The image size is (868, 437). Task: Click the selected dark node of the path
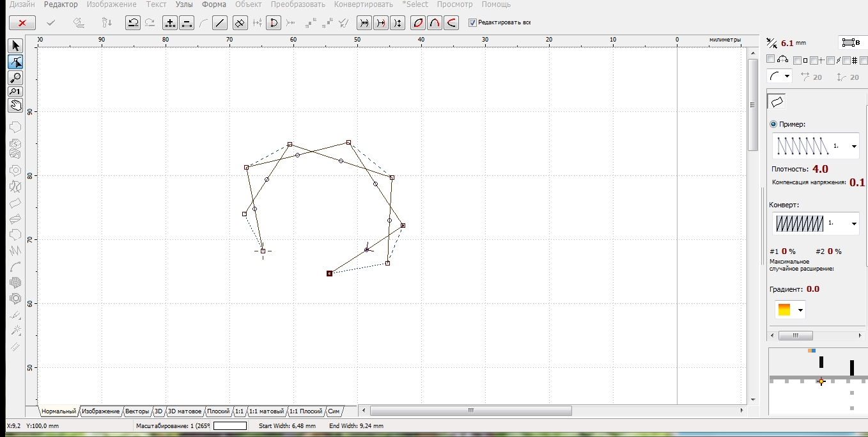[330, 273]
